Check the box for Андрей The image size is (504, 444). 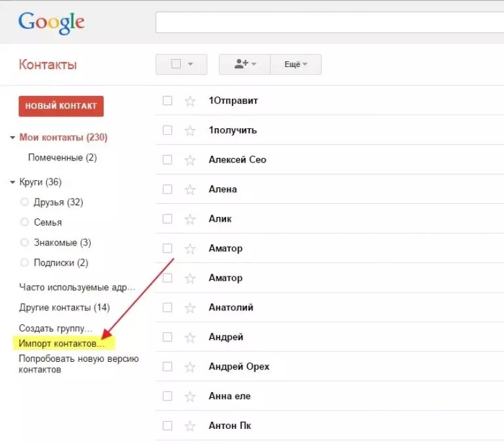(168, 337)
